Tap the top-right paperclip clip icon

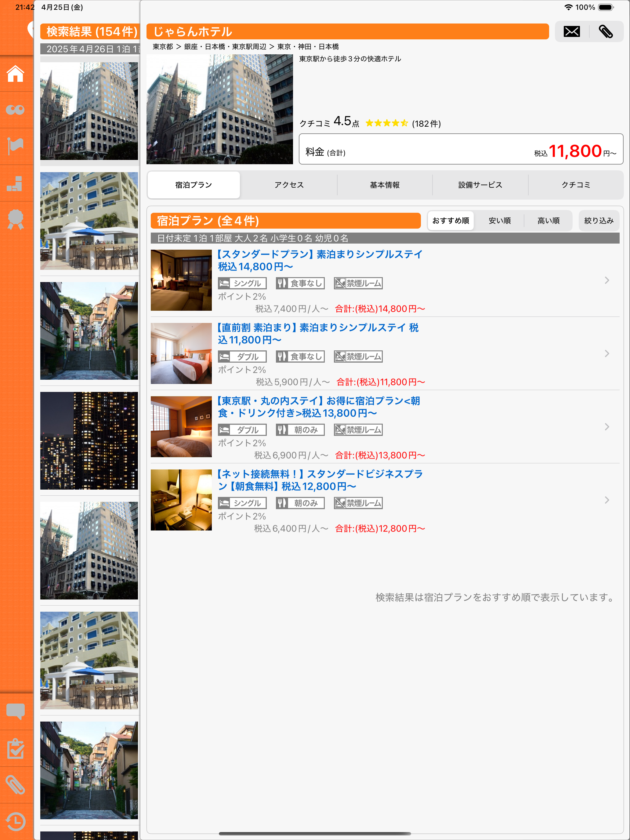coord(606,31)
